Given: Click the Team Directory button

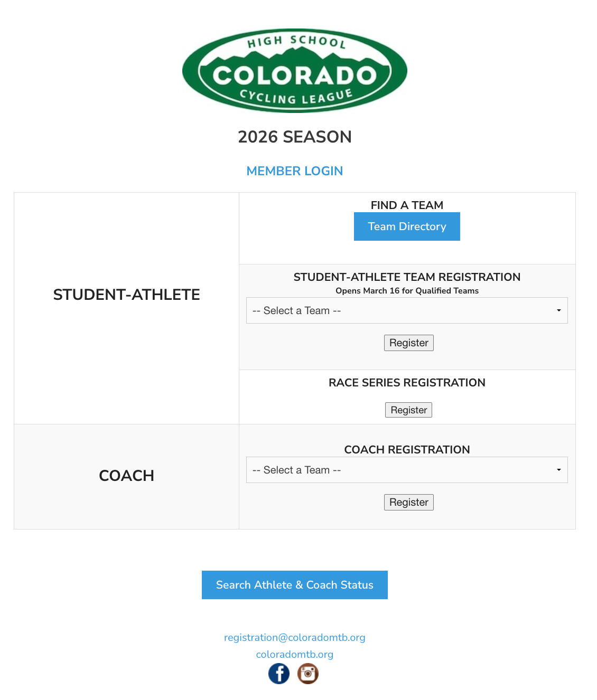Looking at the screenshot, I should (407, 226).
